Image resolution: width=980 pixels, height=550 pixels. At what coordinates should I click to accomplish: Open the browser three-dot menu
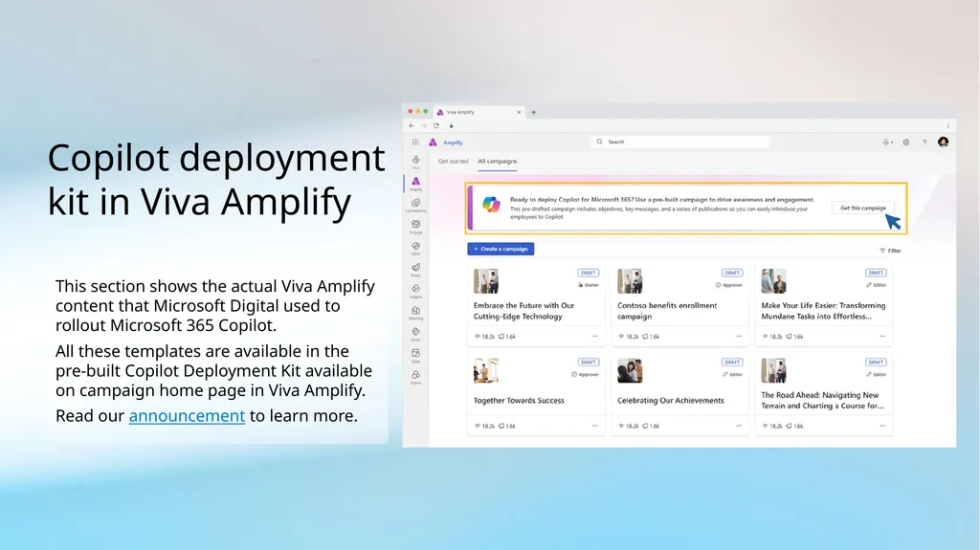[x=948, y=125]
